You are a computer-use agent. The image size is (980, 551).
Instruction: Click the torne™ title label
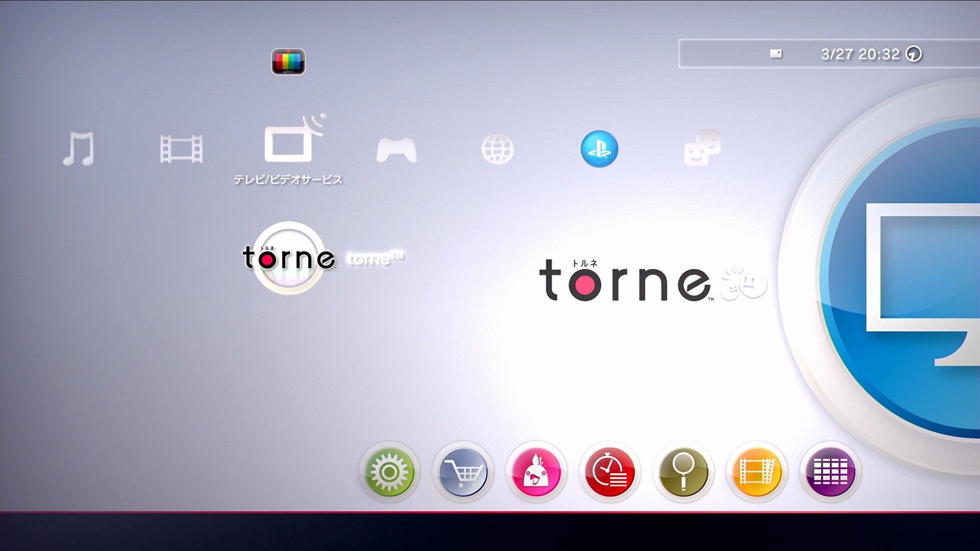(x=376, y=259)
